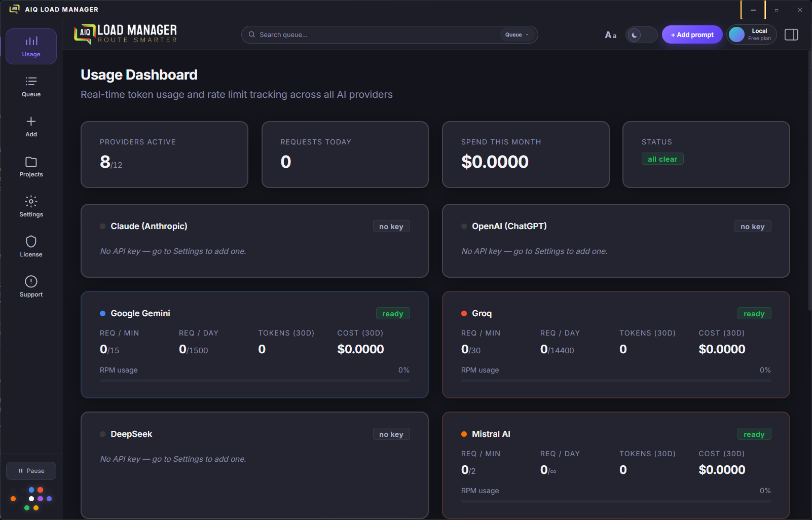Click the 'no key' badge on Claude card

(x=391, y=227)
